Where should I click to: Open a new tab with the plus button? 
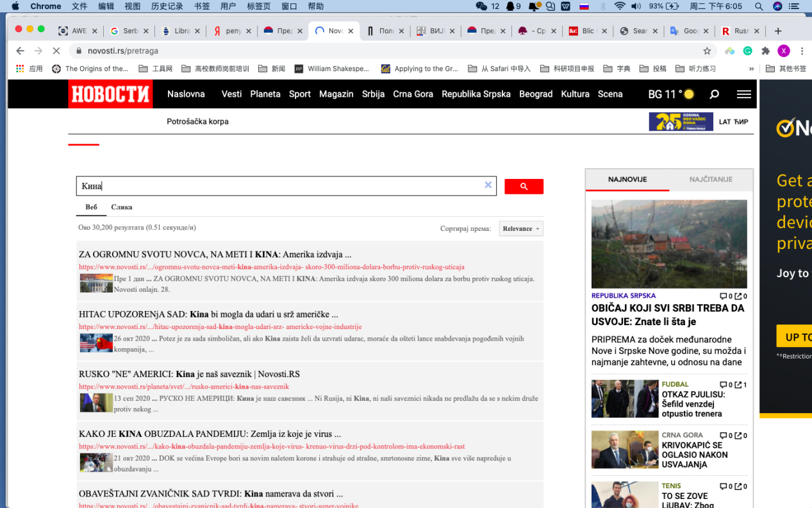tap(778, 31)
